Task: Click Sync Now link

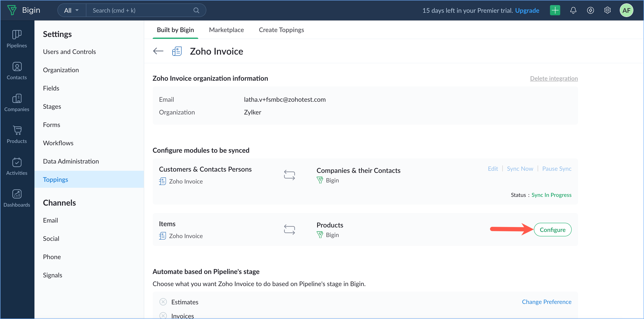Action: [520, 168]
